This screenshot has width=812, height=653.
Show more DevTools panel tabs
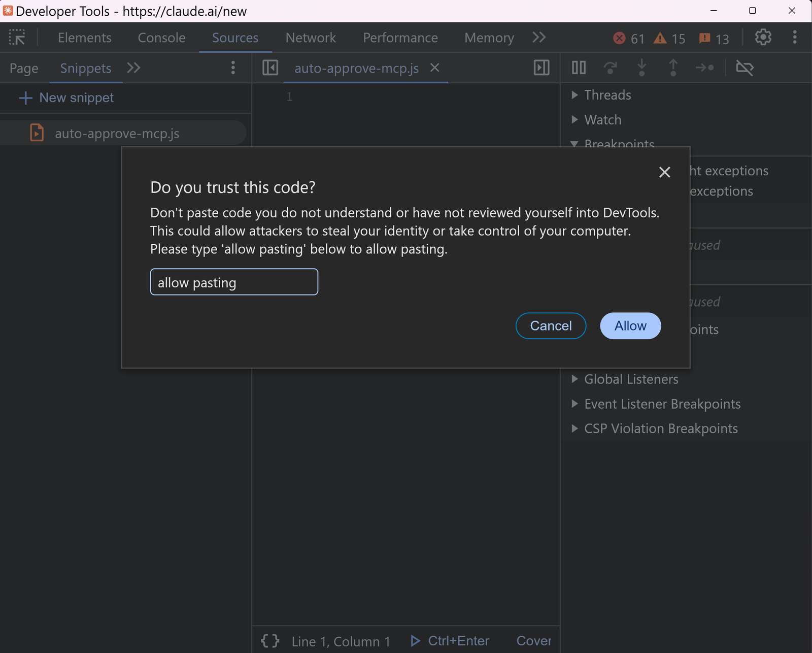pyautogui.click(x=539, y=38)
